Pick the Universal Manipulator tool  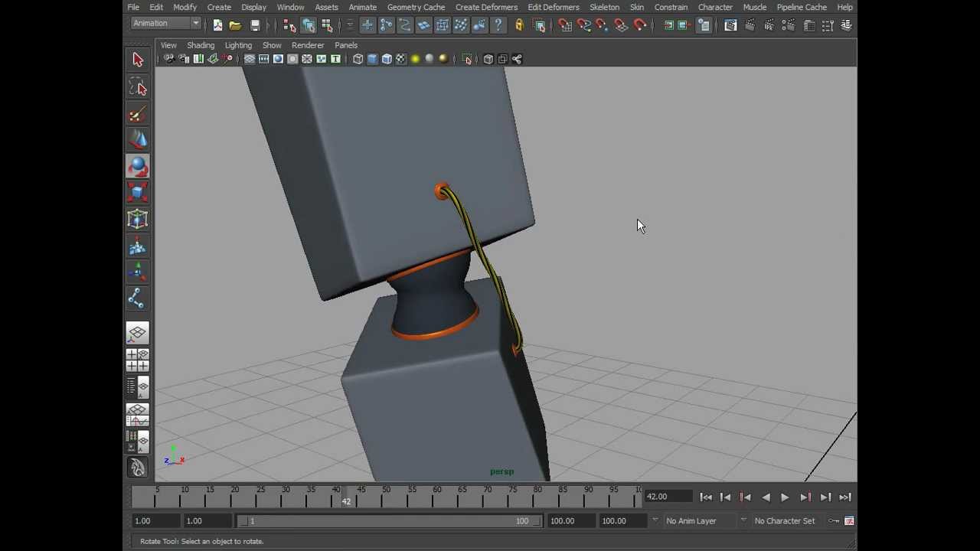coord(138,220)
